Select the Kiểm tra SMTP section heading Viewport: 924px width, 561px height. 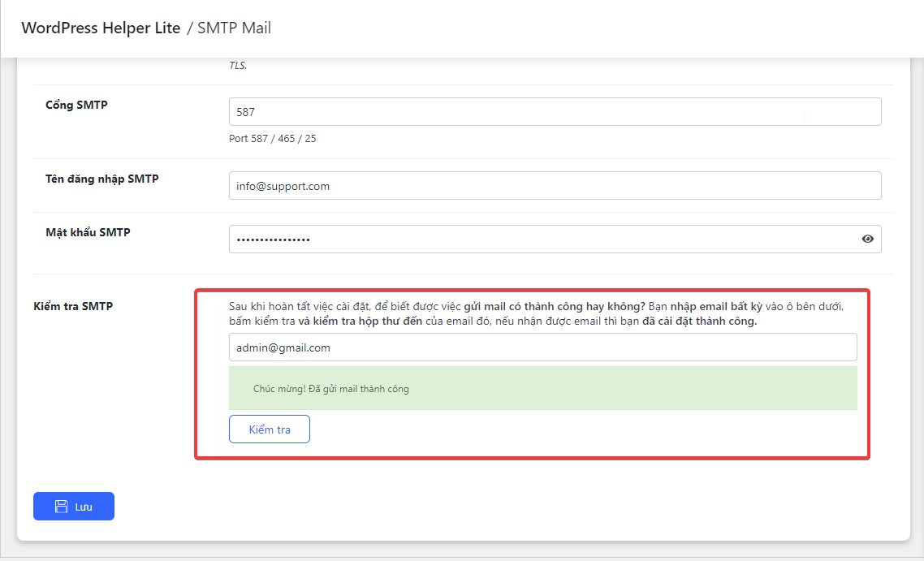pyautogui.click(x=73, y=306)
